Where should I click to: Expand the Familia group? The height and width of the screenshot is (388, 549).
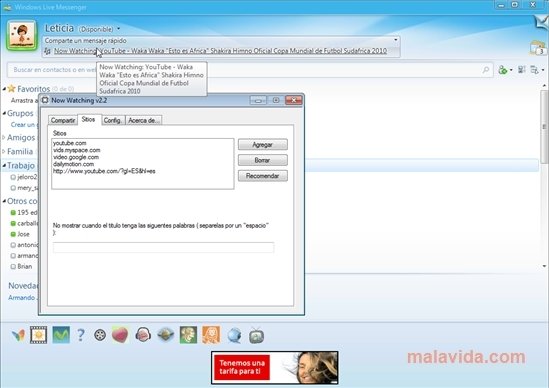tap(4, 152)
